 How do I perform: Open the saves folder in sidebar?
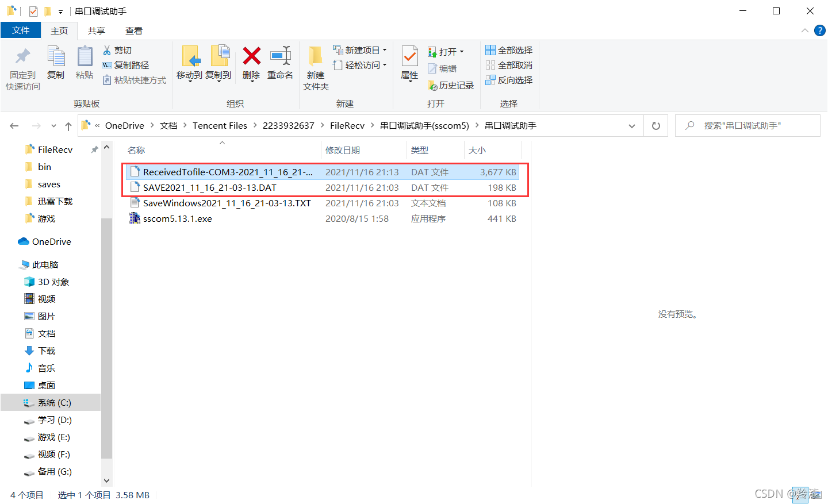pos(43,184)
